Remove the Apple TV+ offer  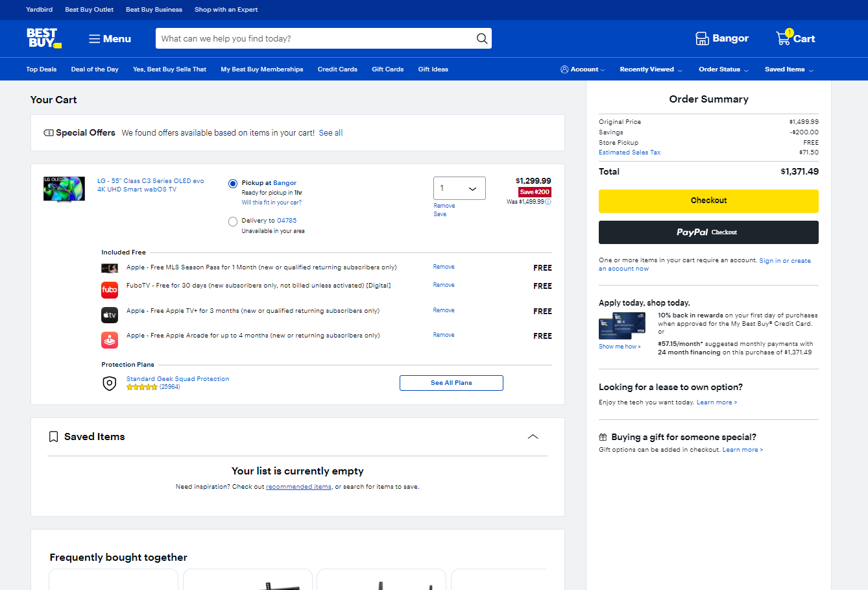[x=444, y=310]
